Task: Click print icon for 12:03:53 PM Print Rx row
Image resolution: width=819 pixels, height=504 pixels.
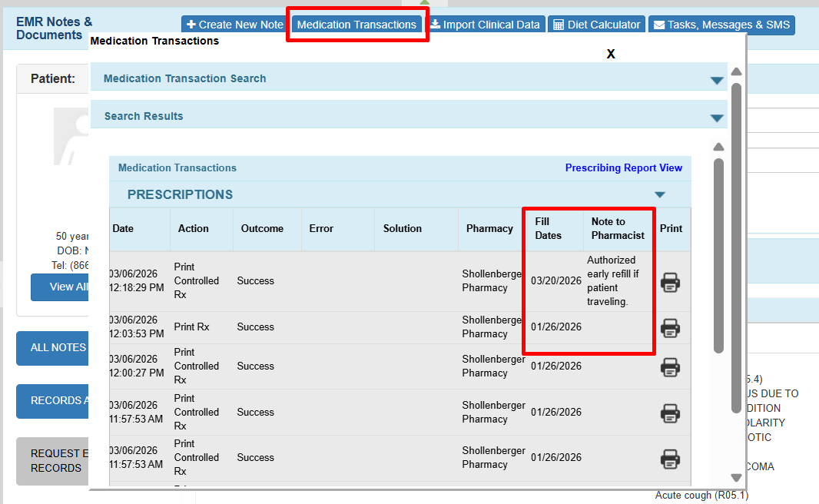Action: pos(670,328)
